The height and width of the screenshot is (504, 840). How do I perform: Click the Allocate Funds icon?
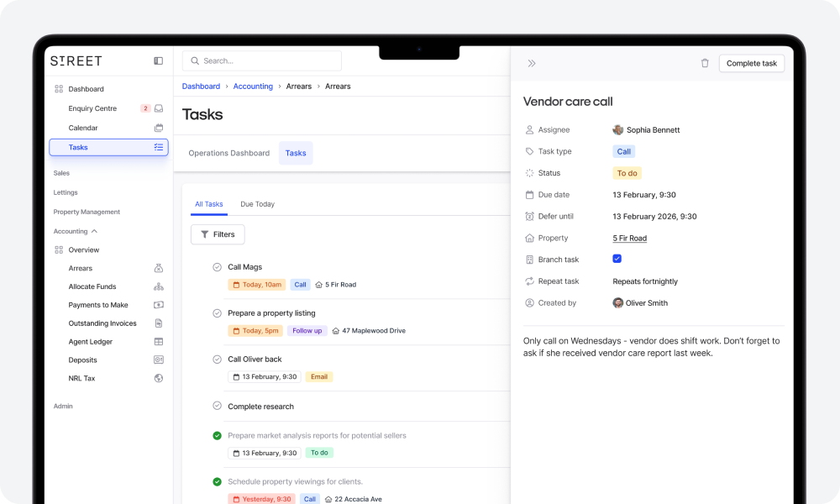pyautogui.click(x=158, y=286)
